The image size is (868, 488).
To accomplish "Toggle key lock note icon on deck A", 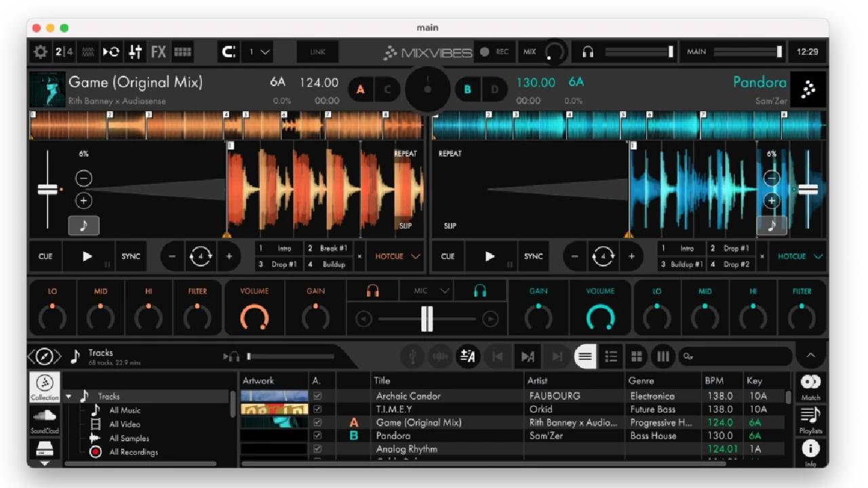I will [84, 226].
